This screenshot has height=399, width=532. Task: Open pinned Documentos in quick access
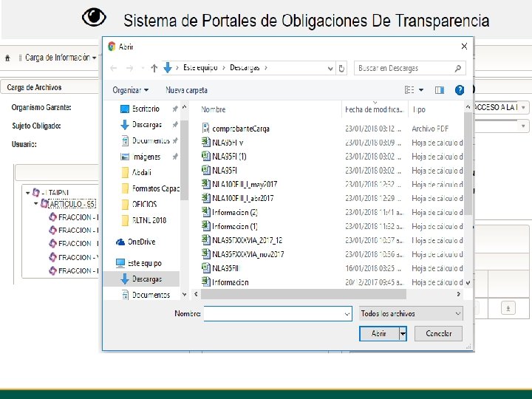coord(151,140)
